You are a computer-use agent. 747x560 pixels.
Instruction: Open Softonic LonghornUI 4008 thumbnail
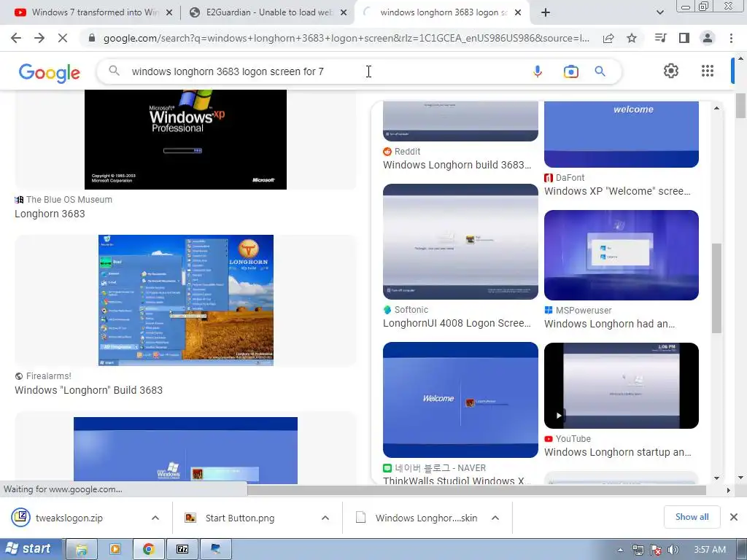pos(460,241)
